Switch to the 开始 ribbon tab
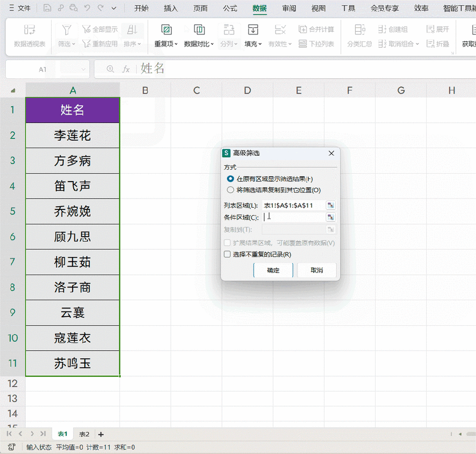The image size is (476, 454). (141, 8)
